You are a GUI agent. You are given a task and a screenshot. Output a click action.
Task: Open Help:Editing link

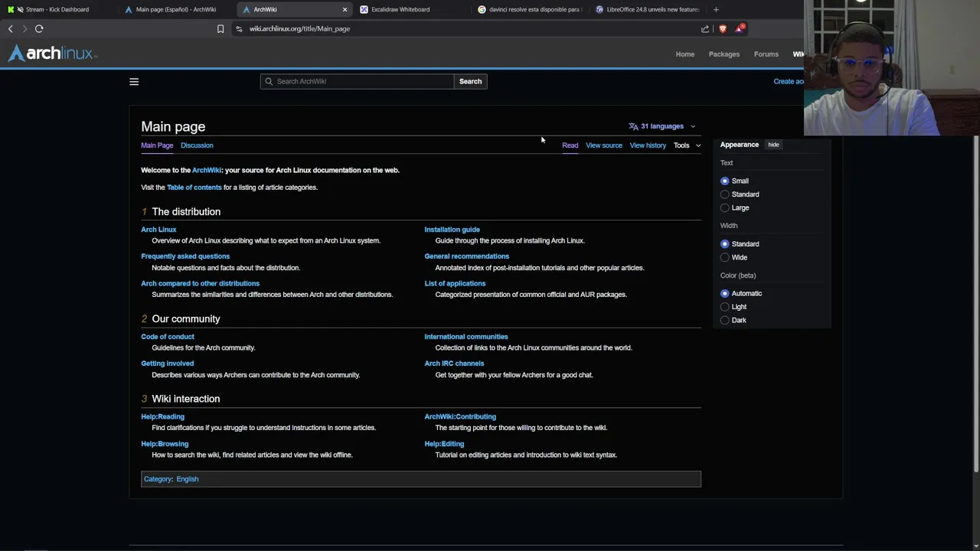[444, 444]
